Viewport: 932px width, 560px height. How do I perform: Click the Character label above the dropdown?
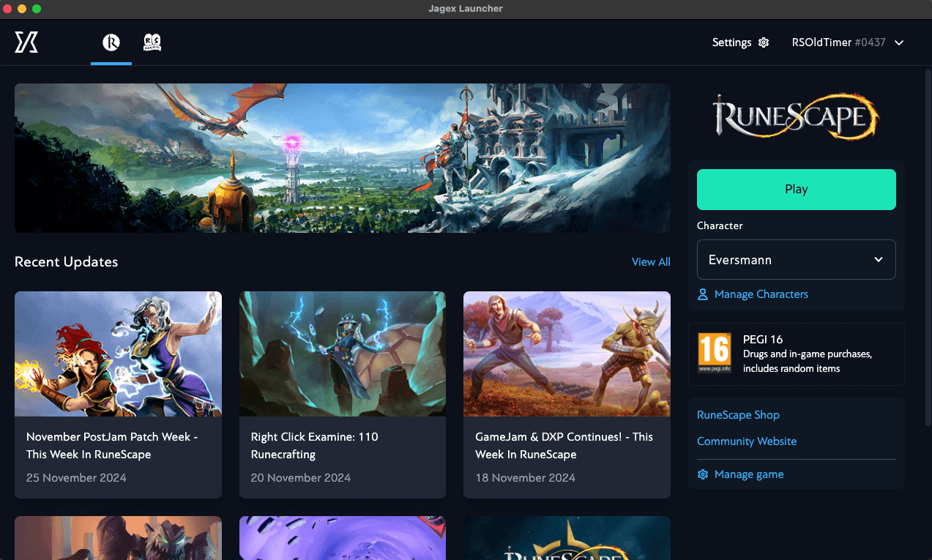coord(720,225)
